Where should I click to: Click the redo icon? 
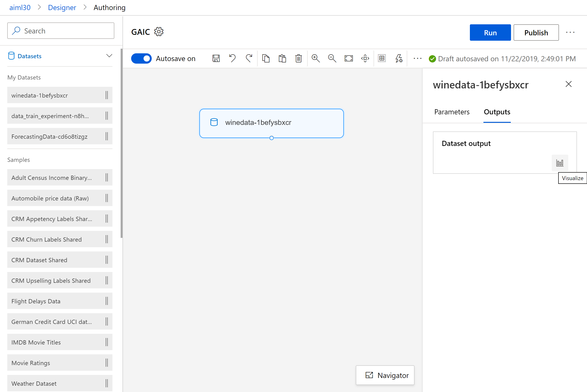[x=249, y=58]
